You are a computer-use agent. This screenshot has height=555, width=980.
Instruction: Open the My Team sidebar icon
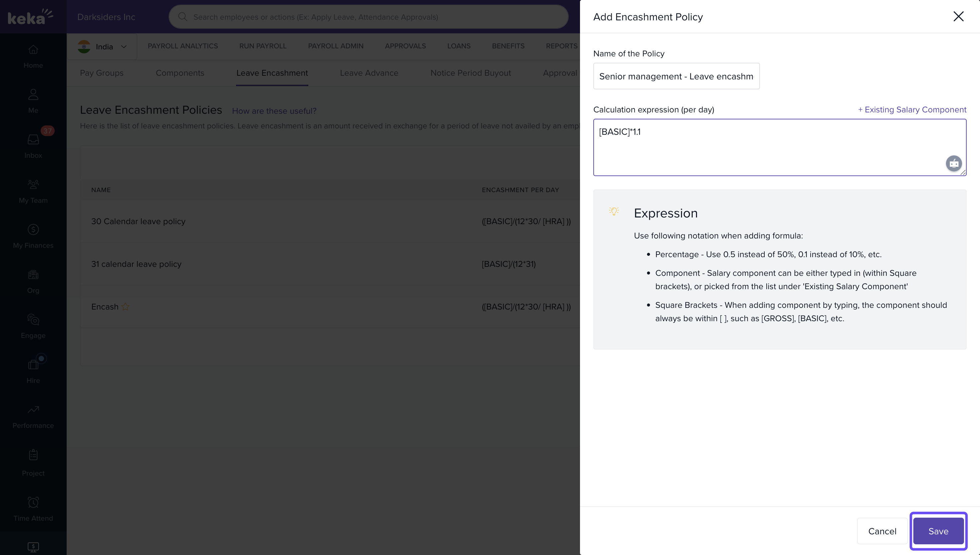coord(33,184)
